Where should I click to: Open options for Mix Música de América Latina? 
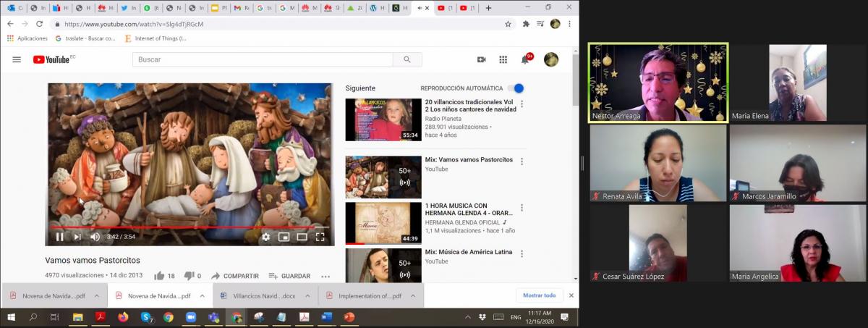522,253
